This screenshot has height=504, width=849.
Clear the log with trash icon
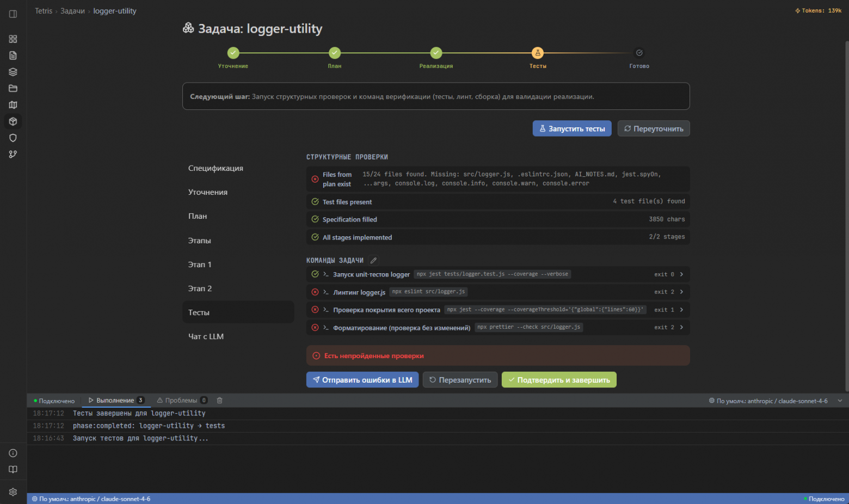pos(220,401)
